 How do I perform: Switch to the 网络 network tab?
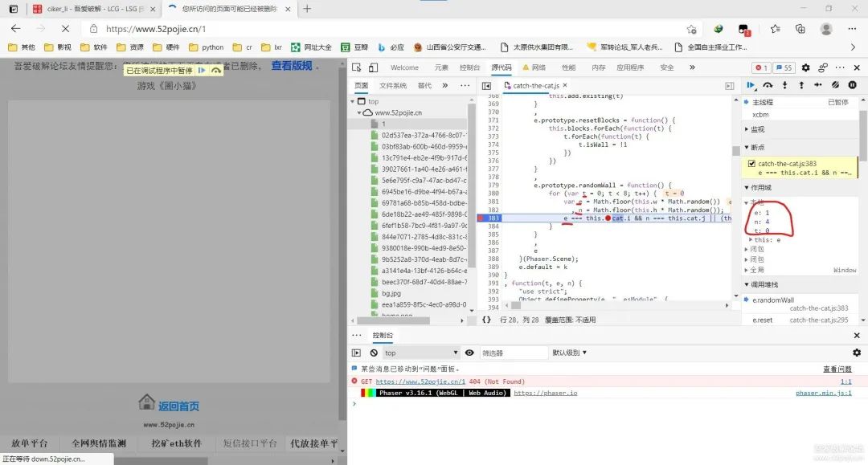click(532, 67)
